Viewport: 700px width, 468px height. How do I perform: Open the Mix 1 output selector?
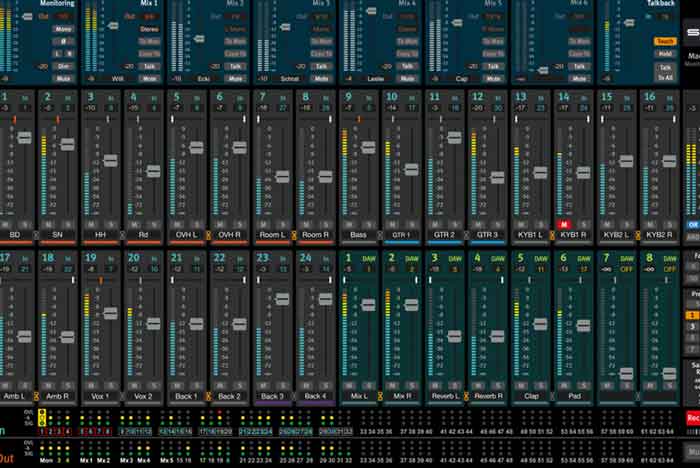[149, 17]
